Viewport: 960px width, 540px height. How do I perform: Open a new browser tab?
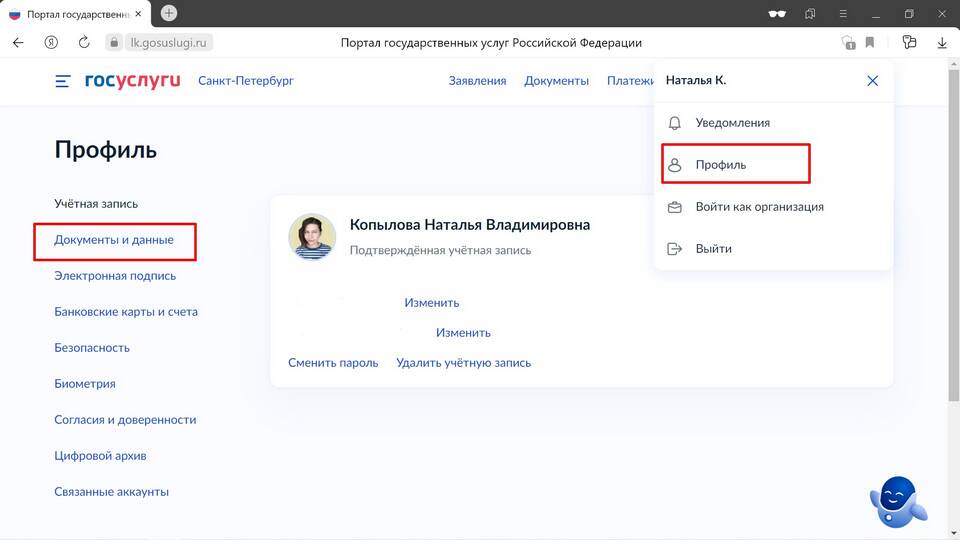pos(169,13)
